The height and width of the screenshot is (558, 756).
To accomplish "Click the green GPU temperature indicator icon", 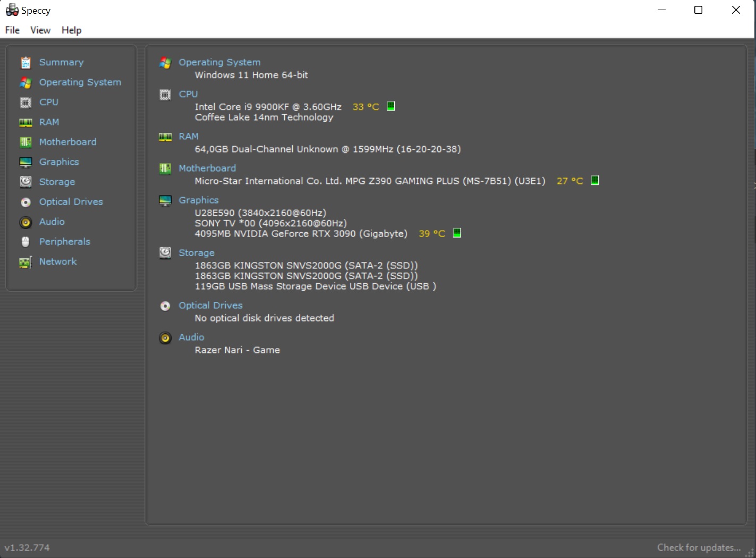I will (457, 233).
